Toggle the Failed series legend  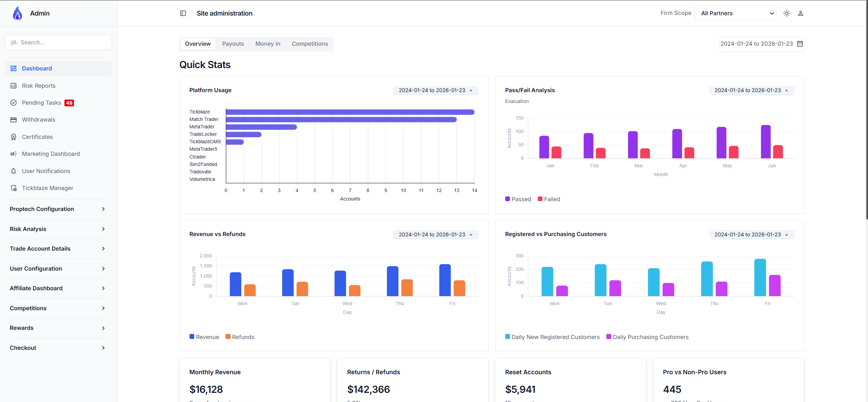tap(549, 199)
